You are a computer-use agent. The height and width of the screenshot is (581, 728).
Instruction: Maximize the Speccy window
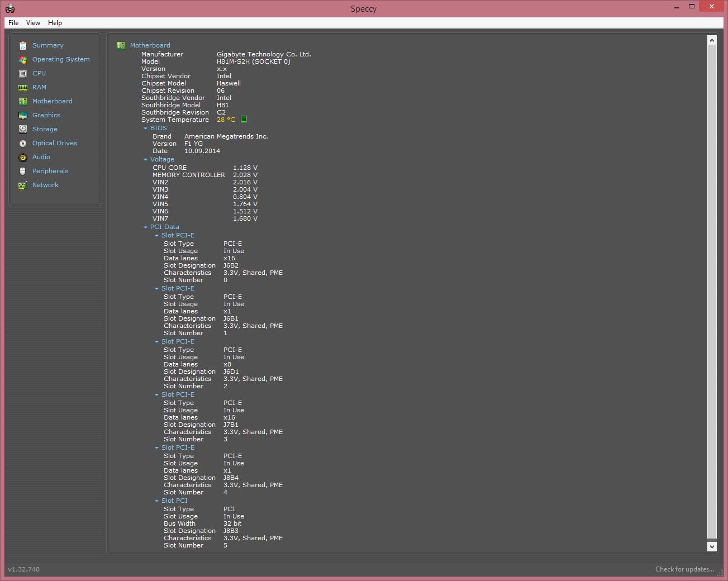692,7
